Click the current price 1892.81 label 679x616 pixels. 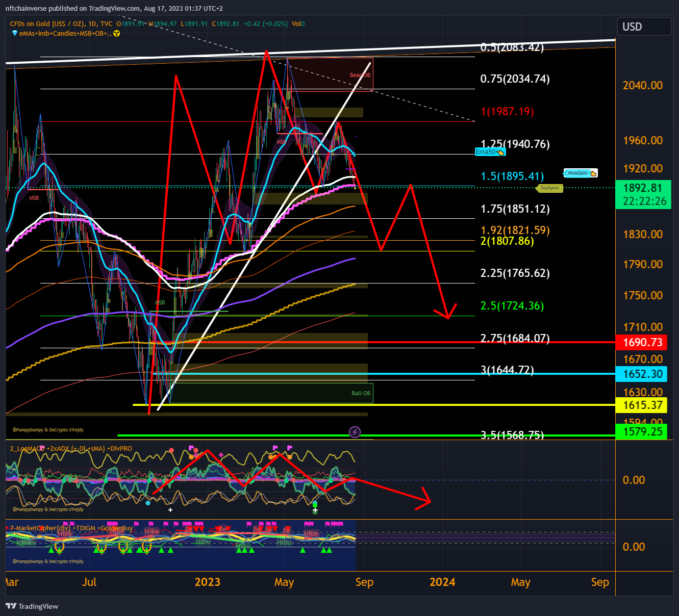[x=642, y=188]
